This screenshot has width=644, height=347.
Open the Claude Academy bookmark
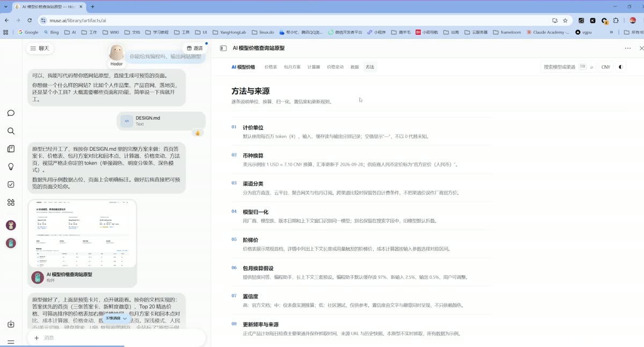[x=548, y=32]
